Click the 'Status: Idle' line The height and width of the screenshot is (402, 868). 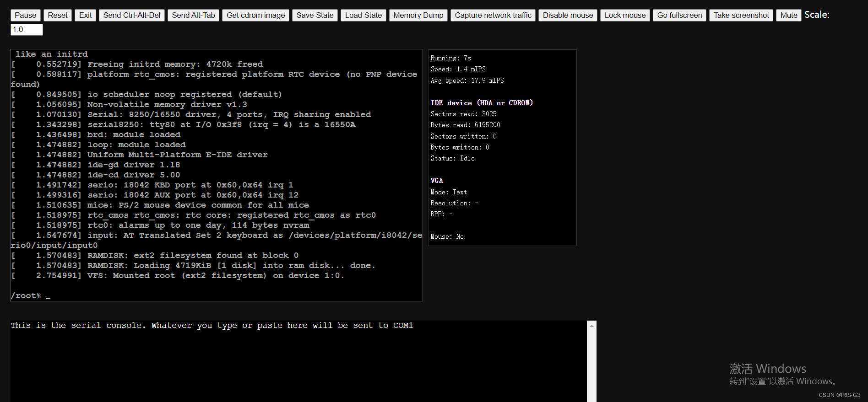coord(452,158)
